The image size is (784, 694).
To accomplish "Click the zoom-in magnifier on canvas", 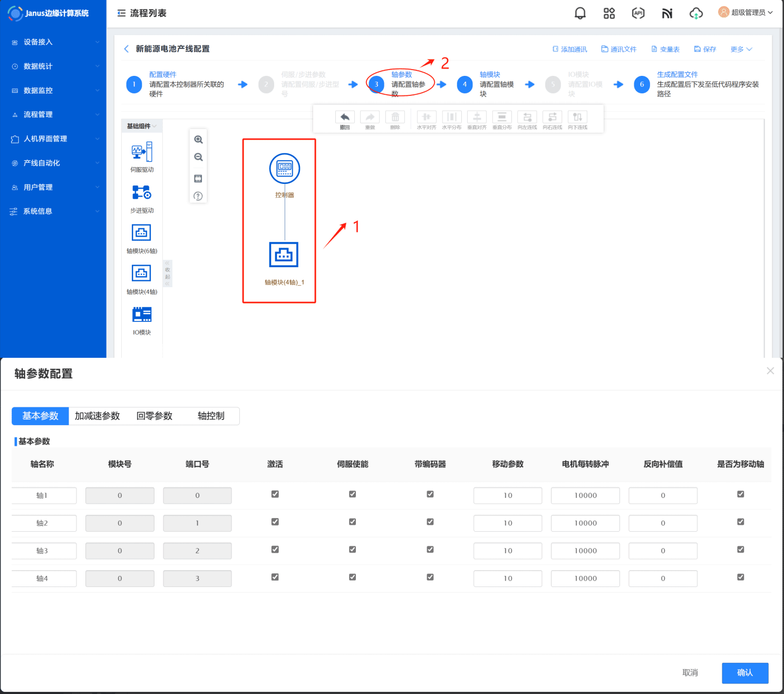I will 198,140.
